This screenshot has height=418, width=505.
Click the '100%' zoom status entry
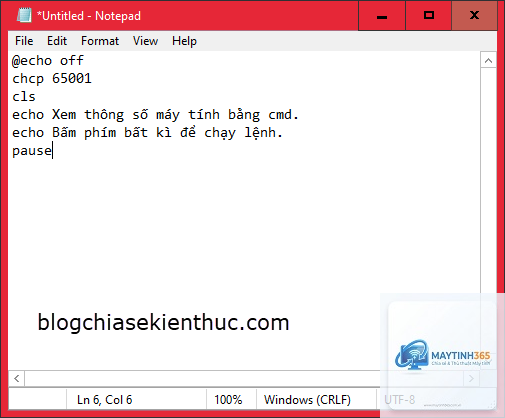click(228, 400)
